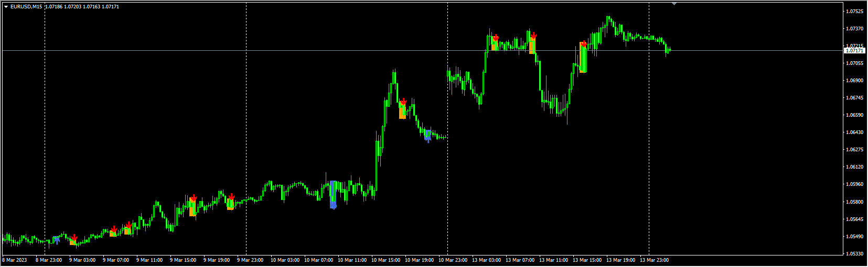Select red sell arrow between 07:00 and 11:00 on 9 Mar

tap(128, 225)
